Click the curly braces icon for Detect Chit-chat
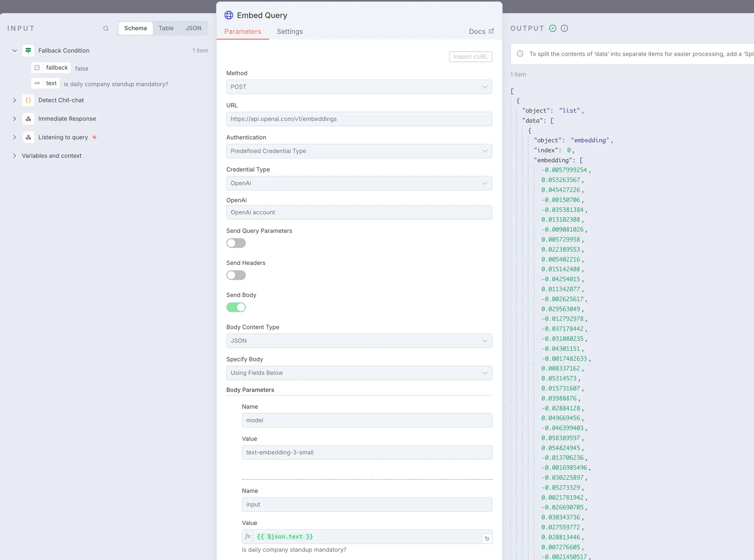This screenshot has height=560, width=754. 28,100
